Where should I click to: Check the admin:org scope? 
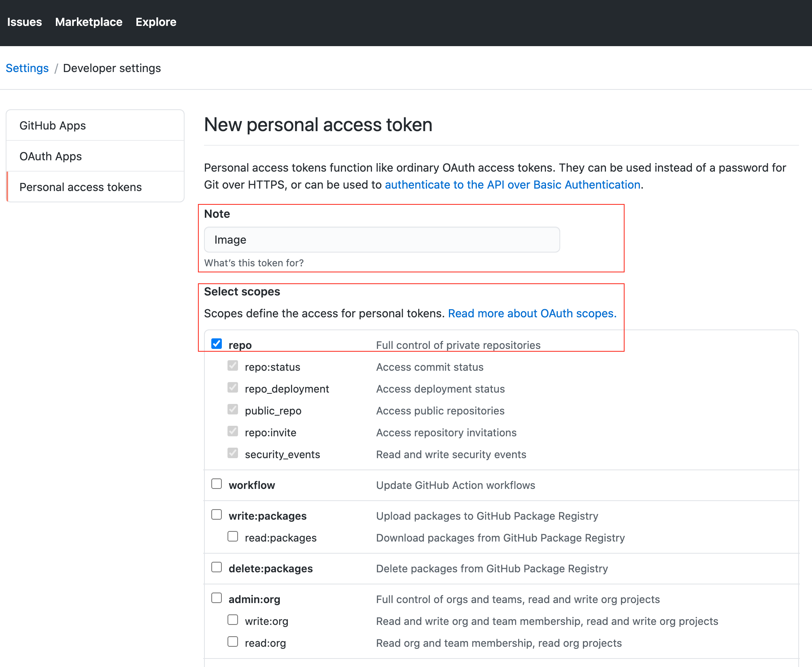pos(217,598)
